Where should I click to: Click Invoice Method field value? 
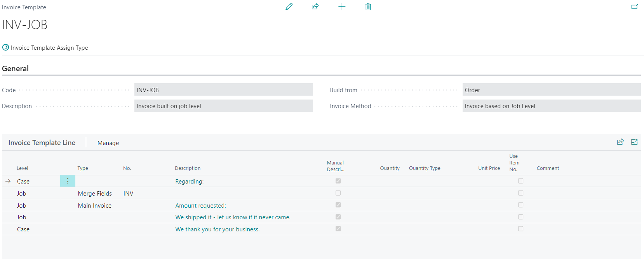[552, 106]
